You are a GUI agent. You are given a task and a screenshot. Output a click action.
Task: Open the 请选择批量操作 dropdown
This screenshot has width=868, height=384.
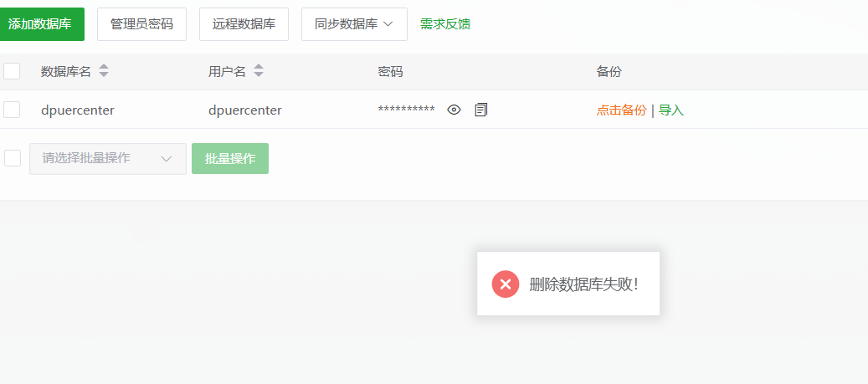pyautogui.click(x=108, y=159)
